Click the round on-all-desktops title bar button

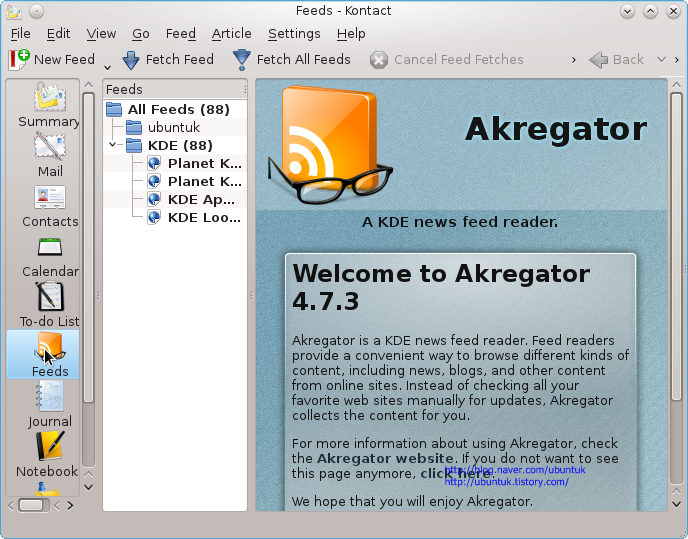coord(36,11)
